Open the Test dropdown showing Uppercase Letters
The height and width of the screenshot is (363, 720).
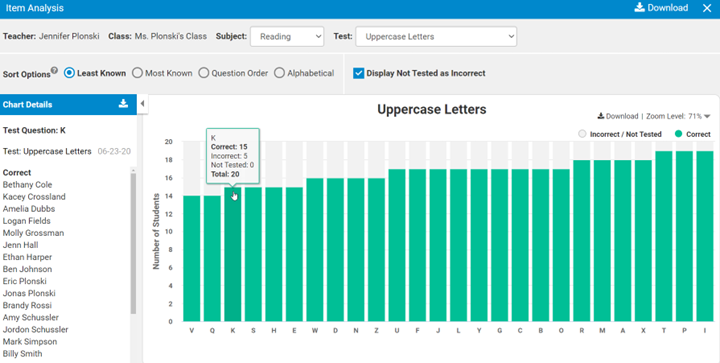point(436,37)
